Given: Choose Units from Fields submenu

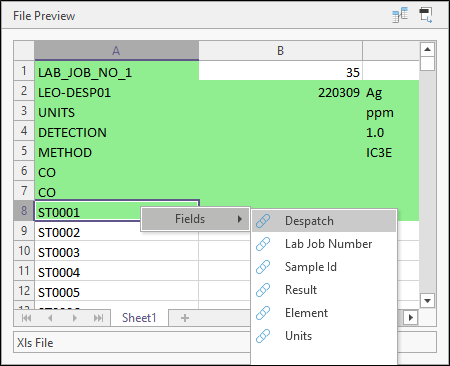Looking at the screenshot, I should coord(324,336).
